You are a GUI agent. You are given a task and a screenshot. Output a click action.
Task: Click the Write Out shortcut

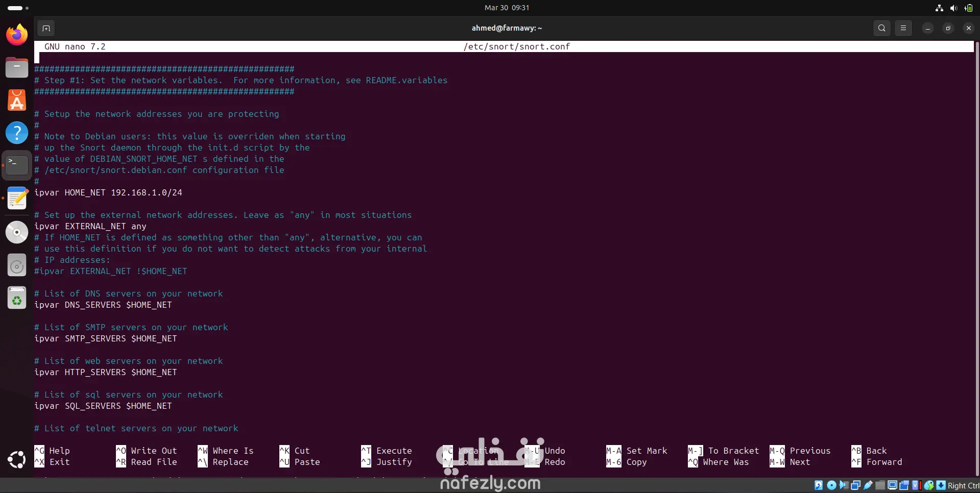click(147, 451)
